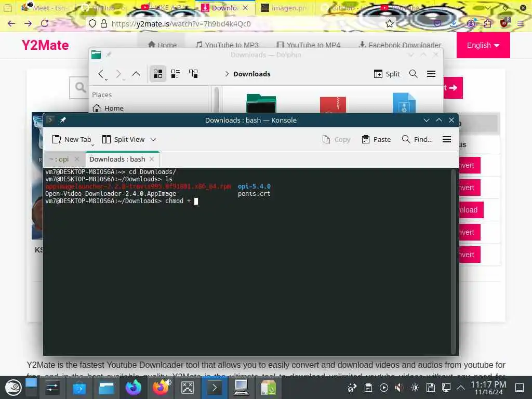Open Firefox downloads arrow icon

pyautogui.click(x=454, y=23)
